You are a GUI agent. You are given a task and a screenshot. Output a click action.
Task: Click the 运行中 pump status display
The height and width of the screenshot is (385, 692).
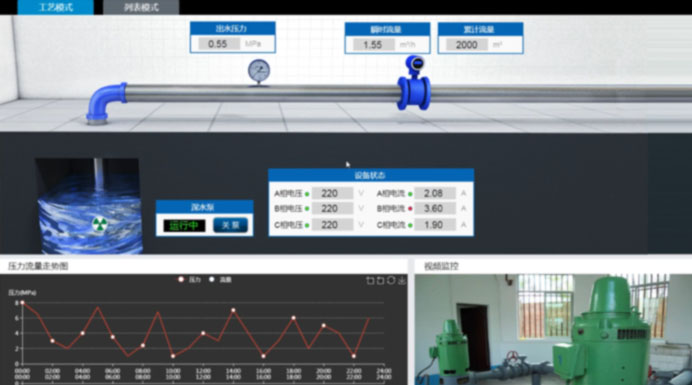[184, 226]
